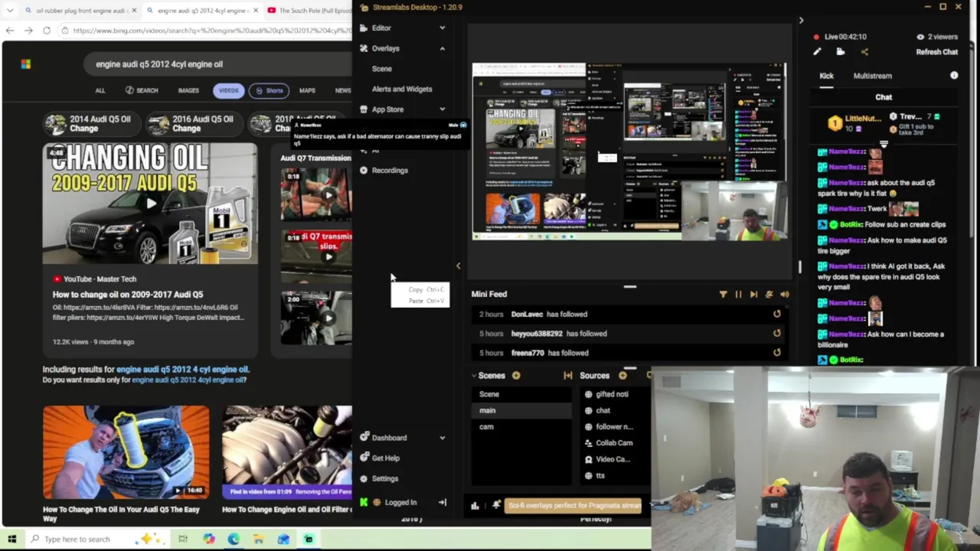The image size is (980, 551).
Task: Expand the Dashboard chevron
Action: point(442,438)
